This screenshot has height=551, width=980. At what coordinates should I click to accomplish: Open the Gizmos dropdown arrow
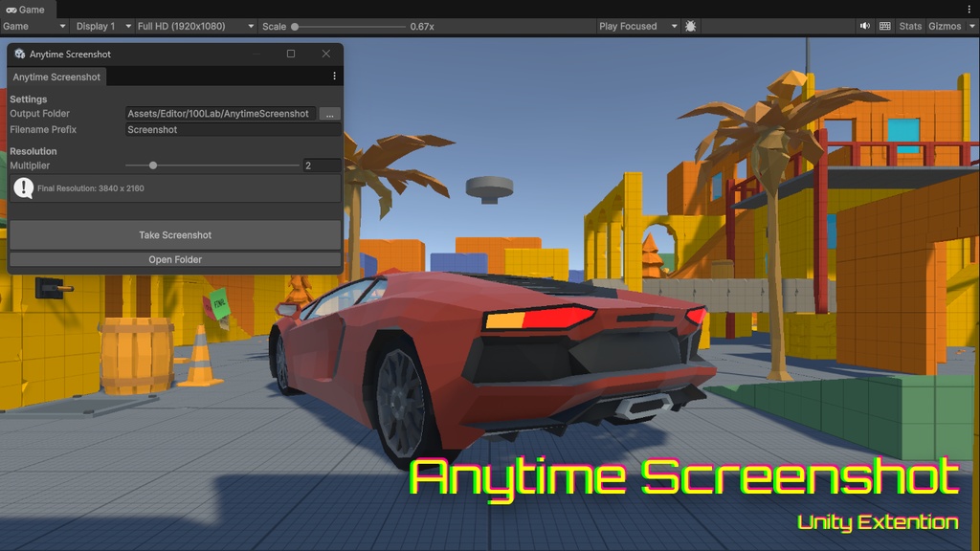971,26
